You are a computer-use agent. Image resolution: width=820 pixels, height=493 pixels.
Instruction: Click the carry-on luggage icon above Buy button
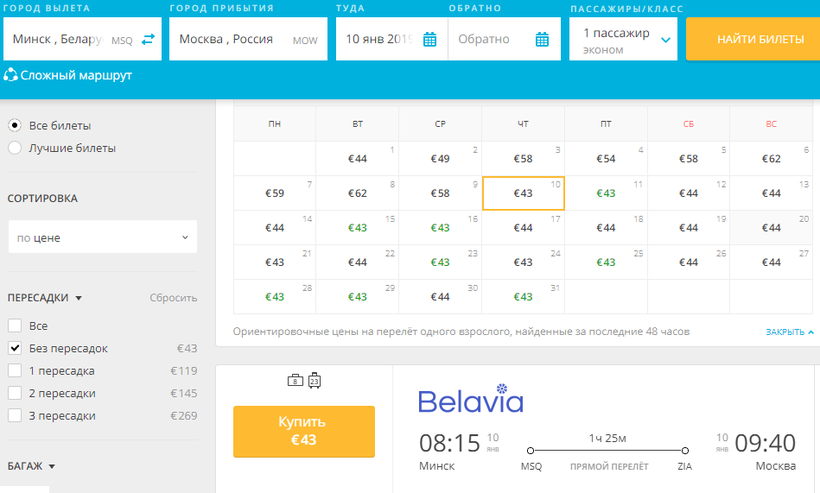coord(313,380)
